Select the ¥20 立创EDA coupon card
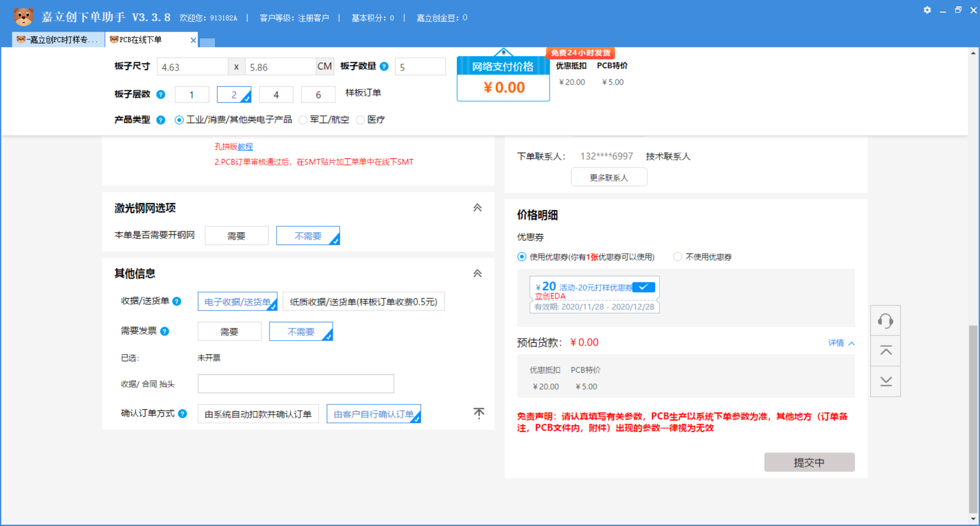The height and width of the screenshot is (526, 980). click(594, 295)
